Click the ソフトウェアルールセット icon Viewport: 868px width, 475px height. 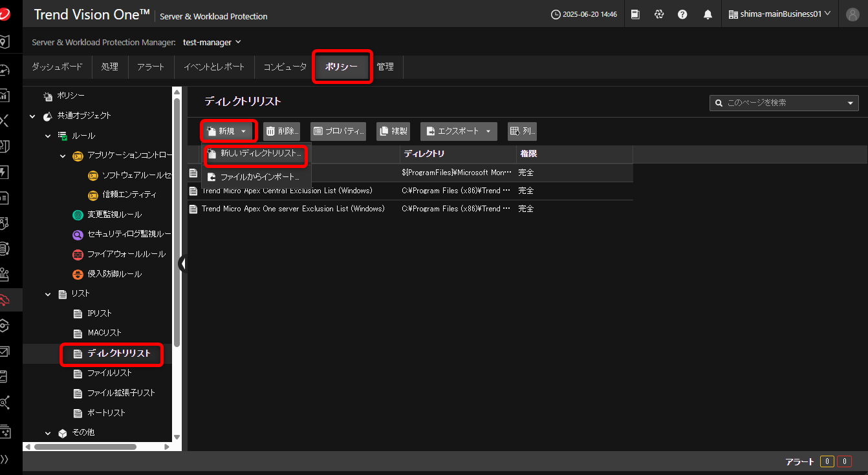pyautogui.click(x=92, y=175)
